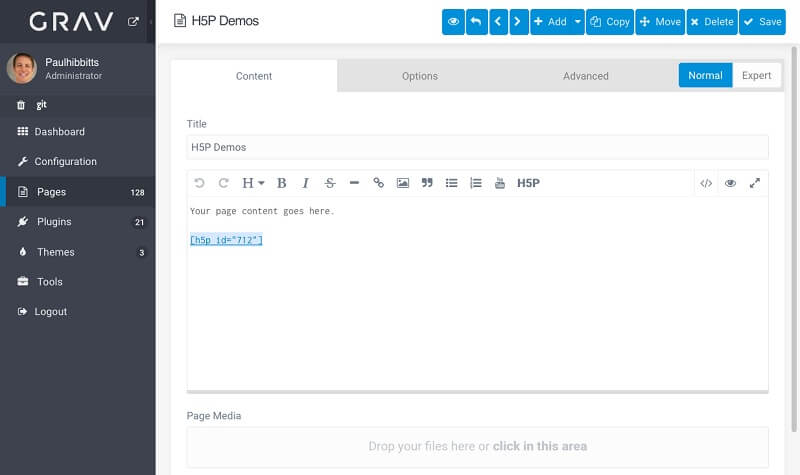800x475 pixels.
Task: Insert YouTube video icon
Action: click(500, 183)
